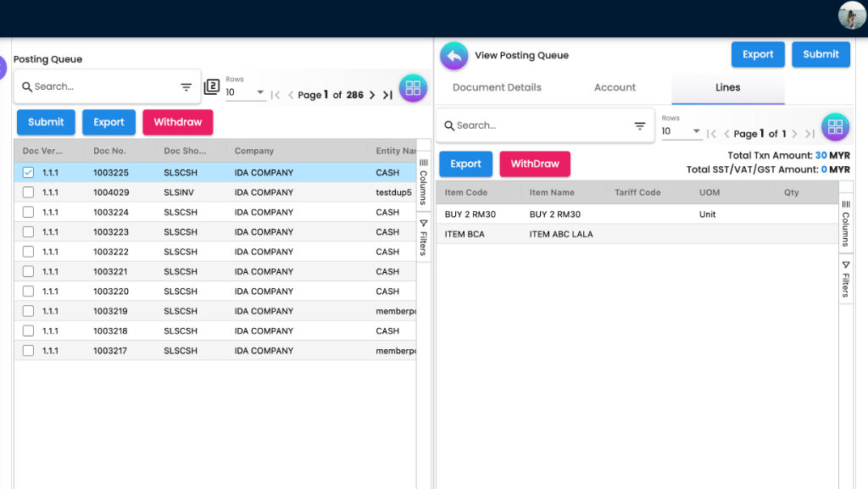
Task: Click the Withdraw button on the Posting Queue panel
Action: coord(177,122)
